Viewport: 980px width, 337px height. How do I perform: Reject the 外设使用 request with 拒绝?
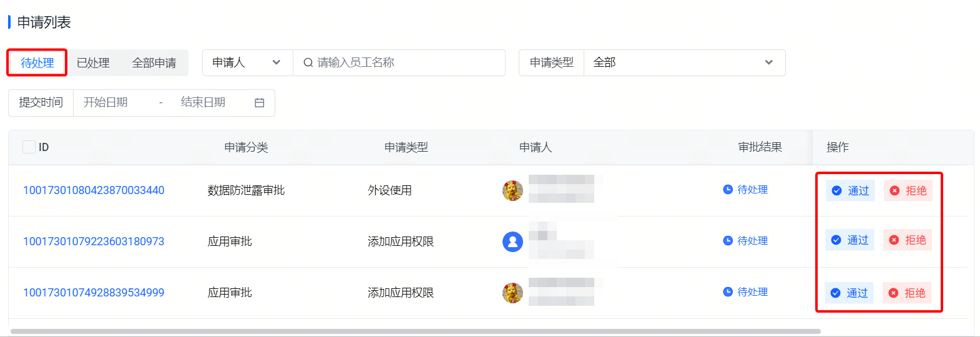(x=908, y=191)
